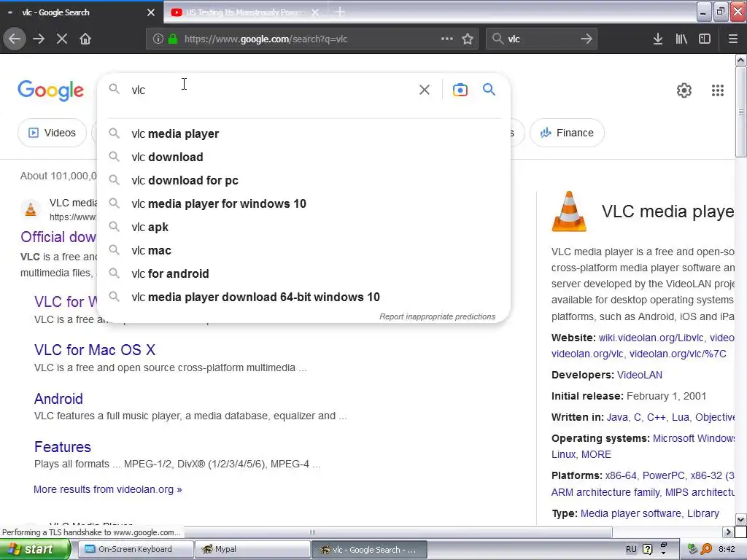This screenshot has height=560, width=747.
Task: Open the C++ language link
Action: [x=656, y=417]
